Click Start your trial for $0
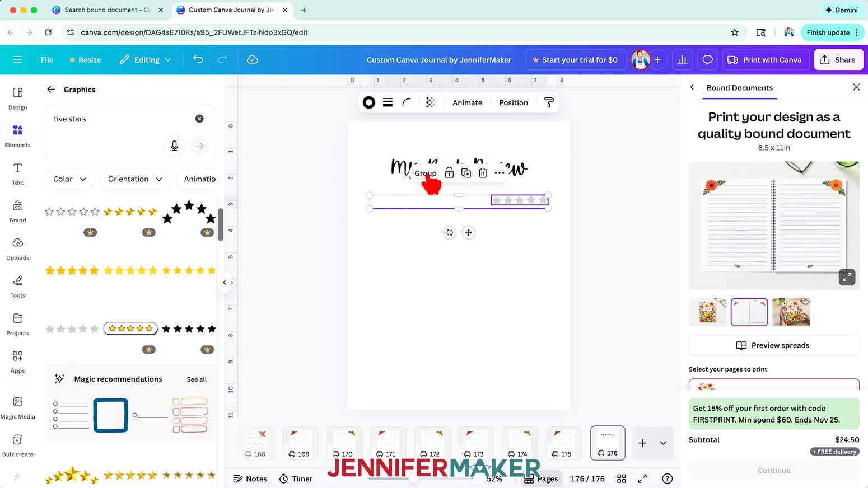 pos(575,59)
